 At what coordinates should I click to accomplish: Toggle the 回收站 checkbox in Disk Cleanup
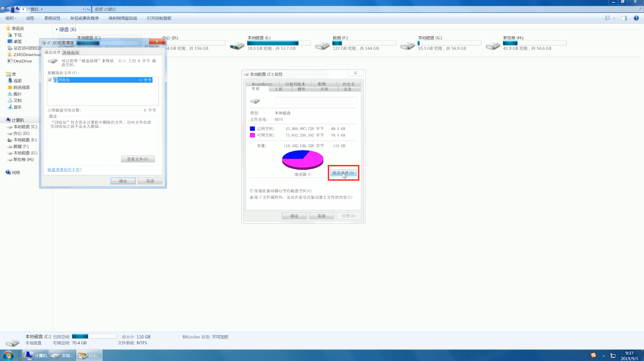[50, 80]
